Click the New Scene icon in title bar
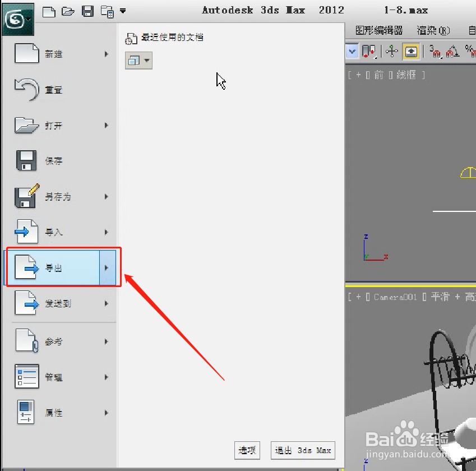Image resolution: width=476 pixels, height=471 pixels. [x=49, y=12]
